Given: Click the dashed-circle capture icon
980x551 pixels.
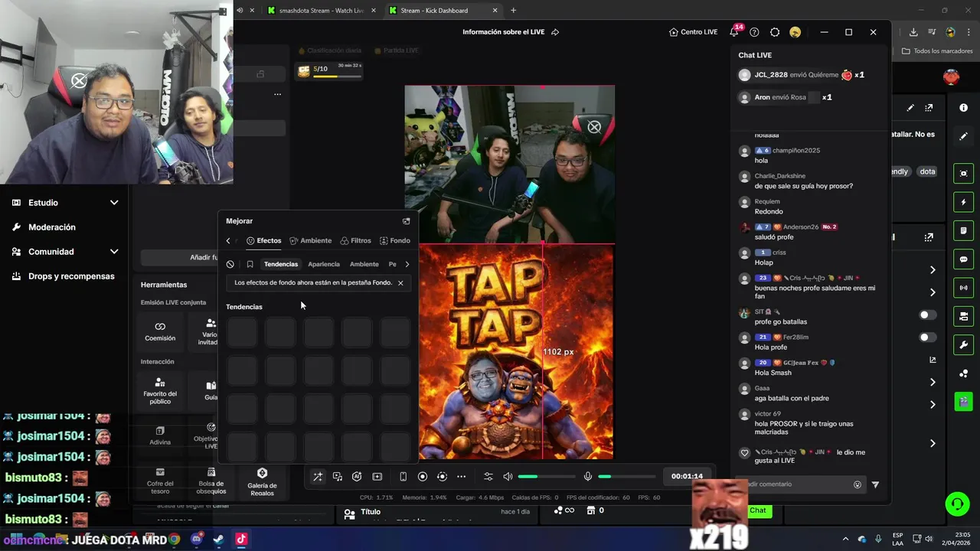Looking at the screenshot, I should click(442, 477).
